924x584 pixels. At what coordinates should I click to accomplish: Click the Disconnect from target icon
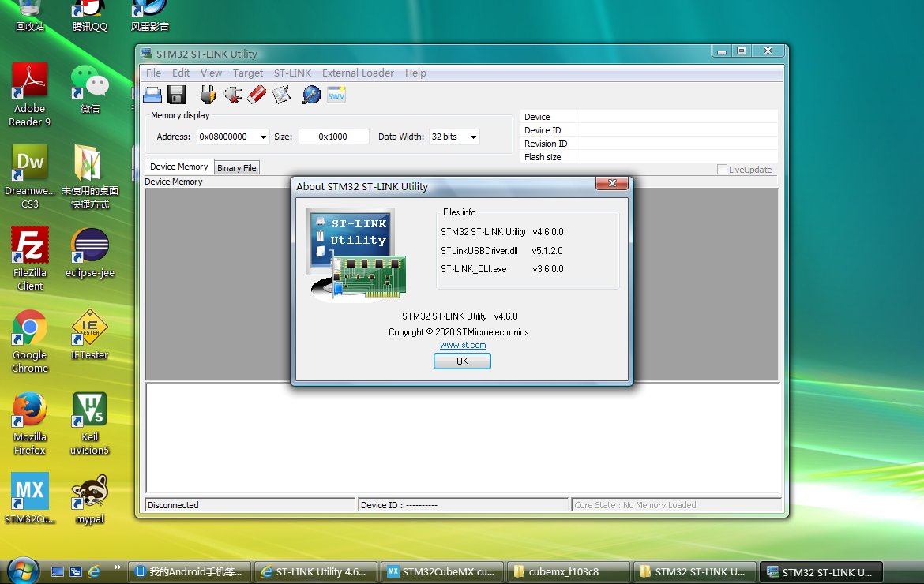click(232, 95)
